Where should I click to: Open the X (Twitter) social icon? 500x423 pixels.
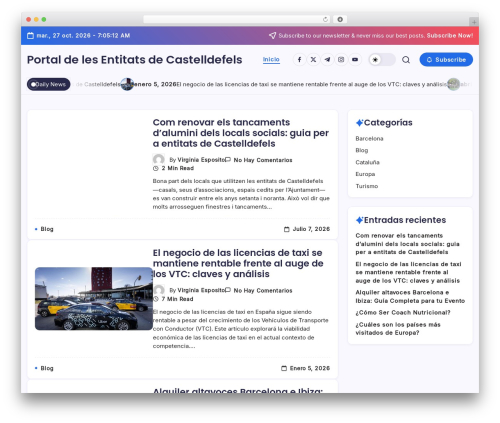coord(313,60)
